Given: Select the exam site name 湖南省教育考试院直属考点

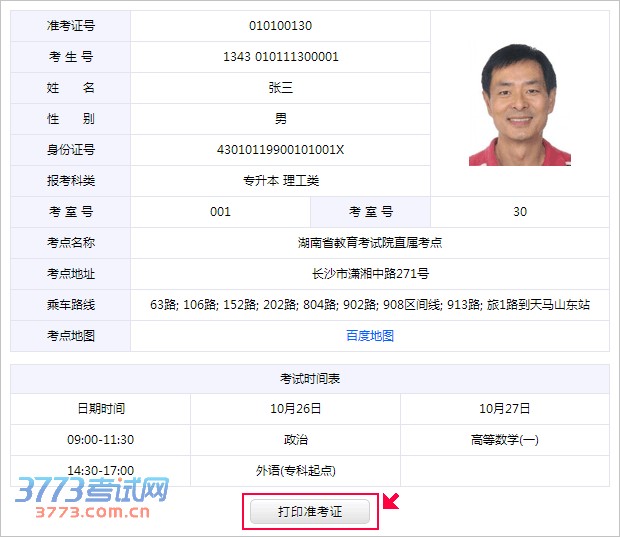Looking at the screenshot, I should tap(370, 243).
